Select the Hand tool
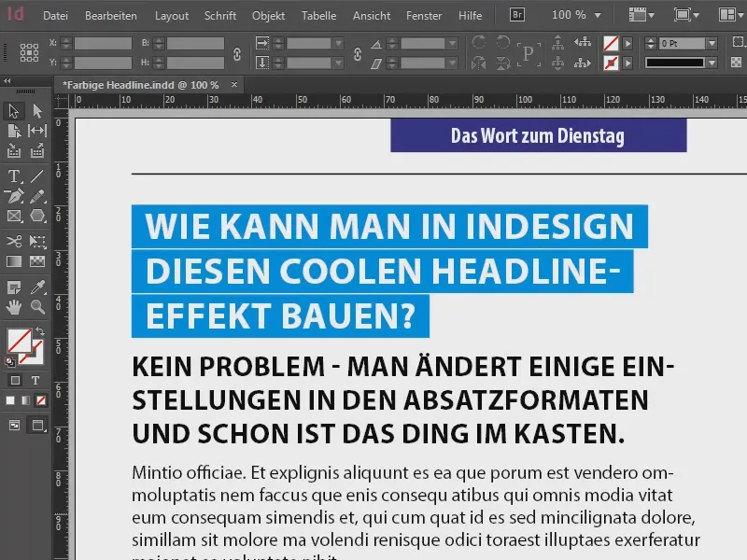 [13, 307]
